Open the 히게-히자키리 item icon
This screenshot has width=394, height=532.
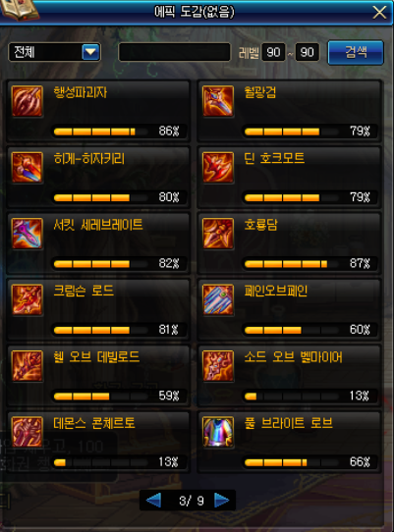28,167
